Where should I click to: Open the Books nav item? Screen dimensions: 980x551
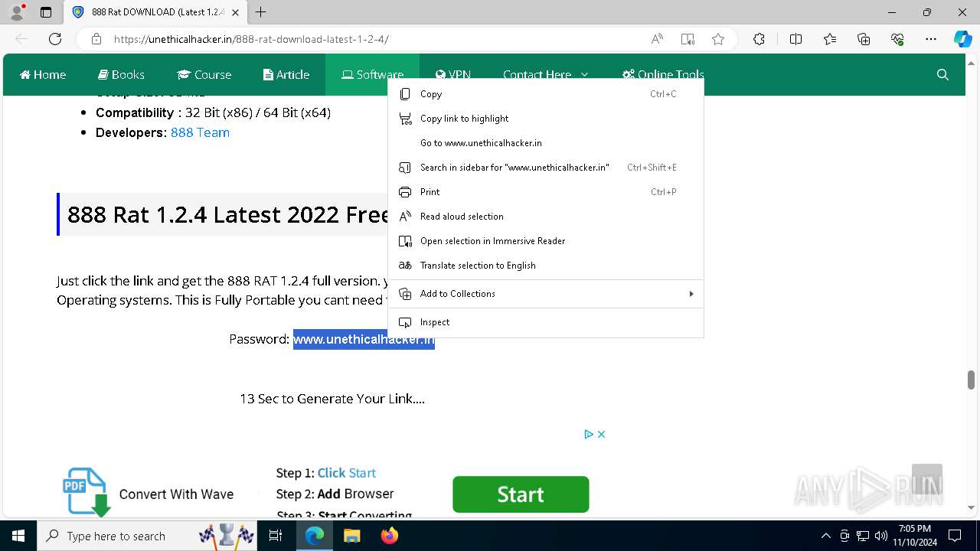[121, 74]
